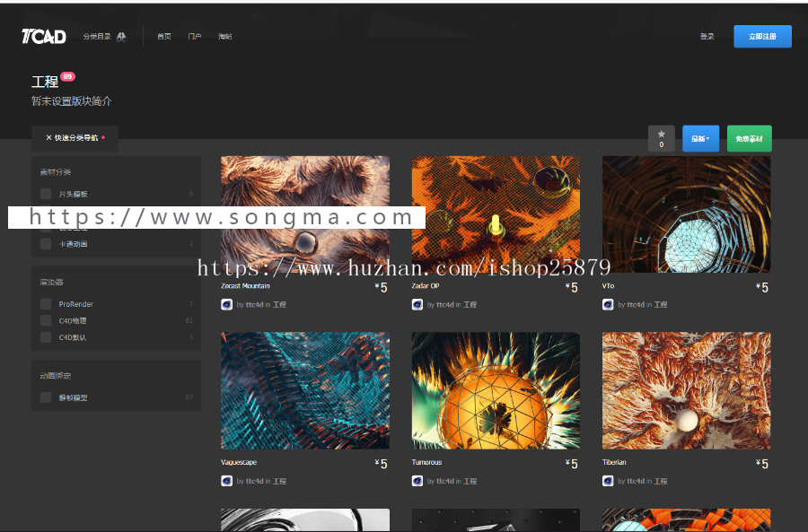Screen dimensions: 808x532
Task: Check the ProRender renderer checkbox
Action: (46, 304)
